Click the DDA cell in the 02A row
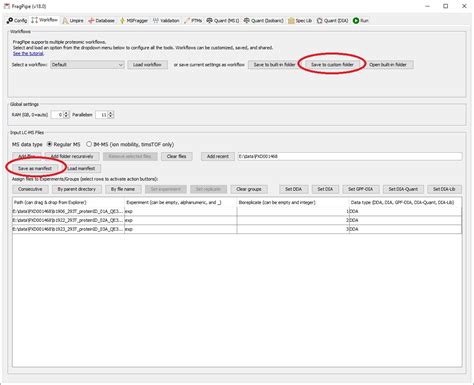The width and height of the screenshot is (474, 385). pos(405,220)
